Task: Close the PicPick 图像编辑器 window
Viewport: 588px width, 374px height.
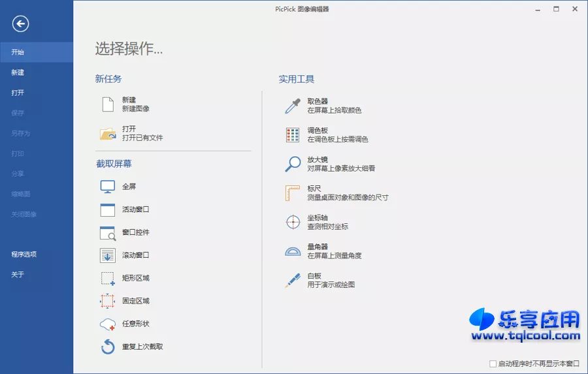Action: [575, 9]
